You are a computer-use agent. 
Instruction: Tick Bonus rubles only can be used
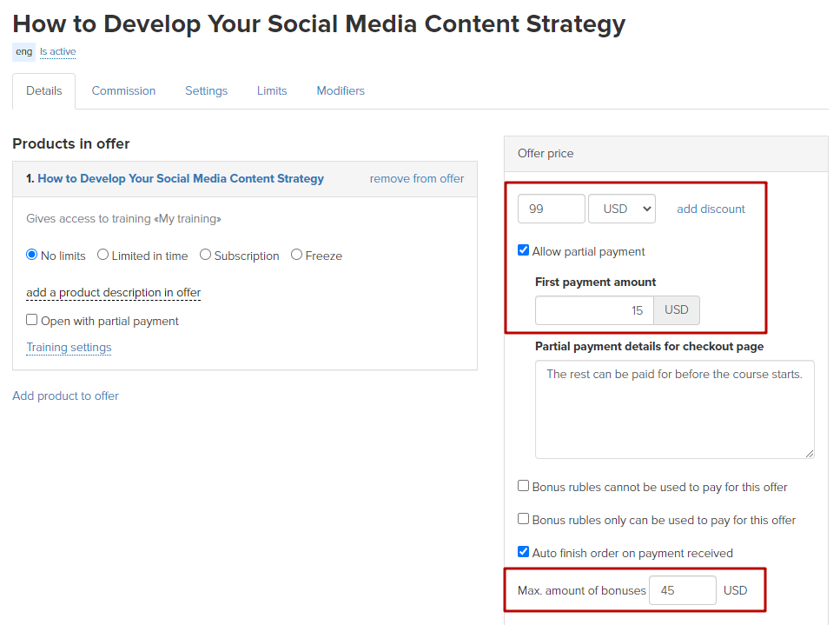524,519
